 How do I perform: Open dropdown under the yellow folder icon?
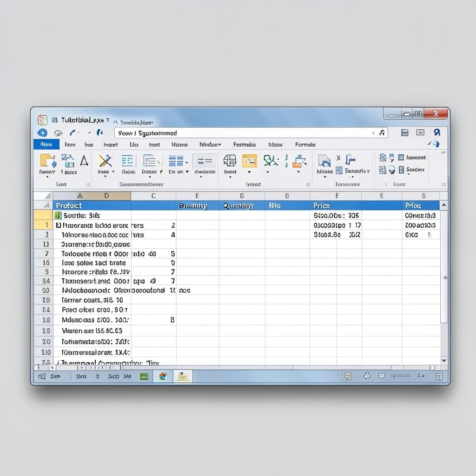click(x=249, y=172)
